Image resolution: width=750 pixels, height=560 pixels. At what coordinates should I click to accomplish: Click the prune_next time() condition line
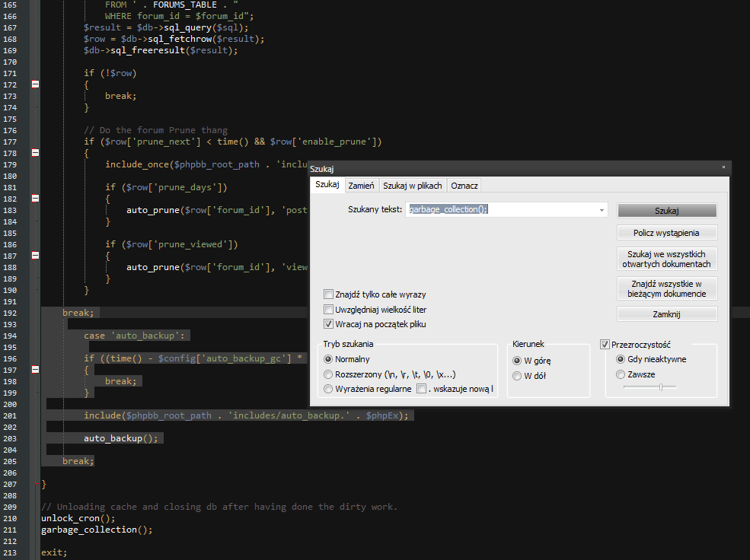232,142
